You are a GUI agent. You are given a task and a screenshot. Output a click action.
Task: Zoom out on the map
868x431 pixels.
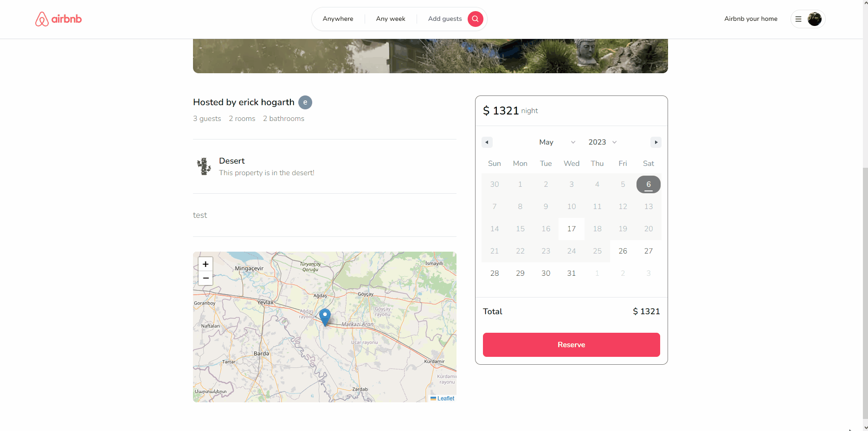coord(206,278)
